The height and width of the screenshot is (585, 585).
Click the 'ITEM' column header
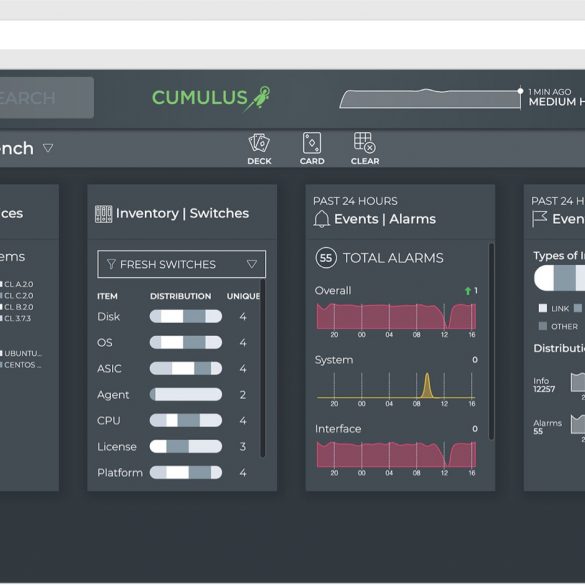[107, 296]
